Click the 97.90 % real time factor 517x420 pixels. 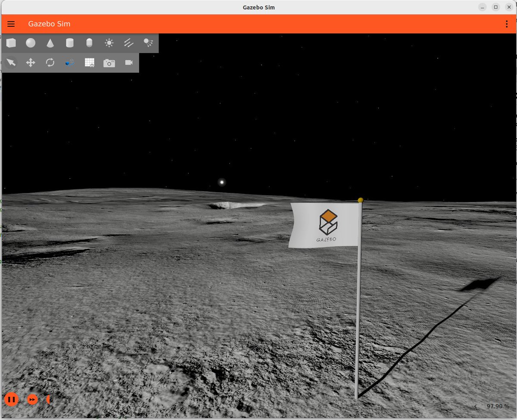(498, 406)
